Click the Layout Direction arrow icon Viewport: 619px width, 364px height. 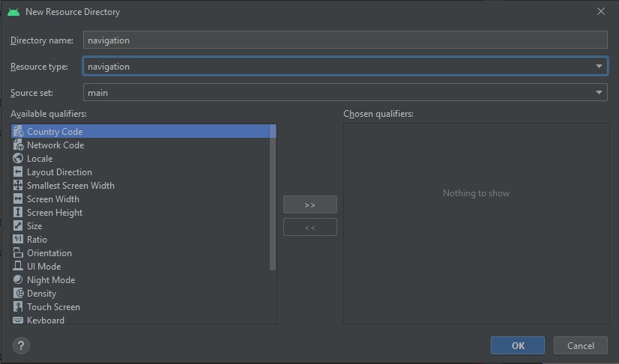pyautogui.click(x=18, y=172)
